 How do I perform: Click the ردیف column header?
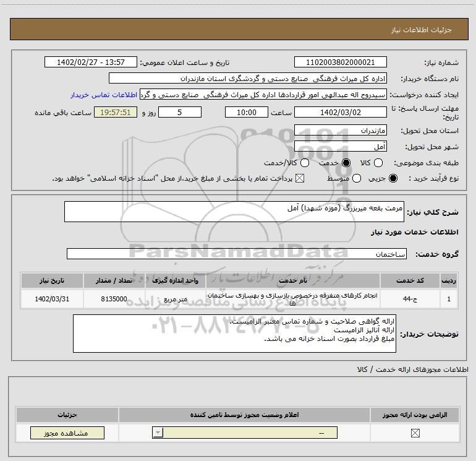click(x=449, y=280)
